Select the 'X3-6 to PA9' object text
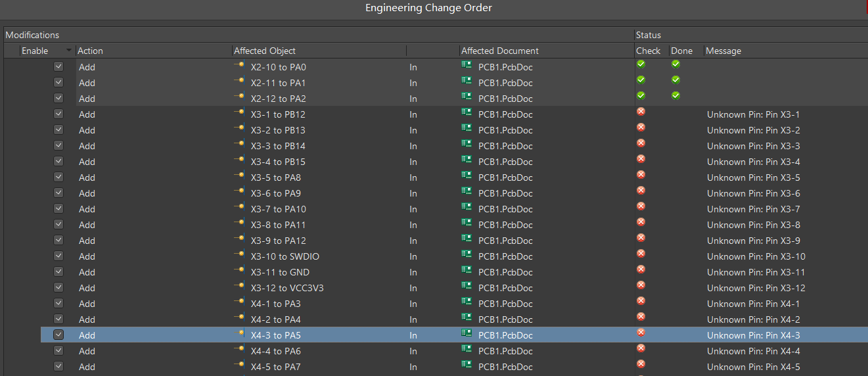The image size is (868, 376). [x=276, y=193]
